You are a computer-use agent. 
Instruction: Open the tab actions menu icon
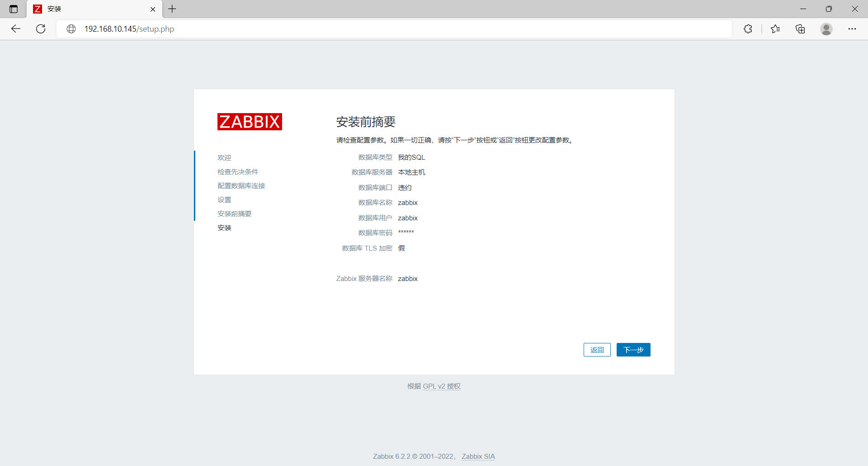pyautogui.click(x=14, y=9)
